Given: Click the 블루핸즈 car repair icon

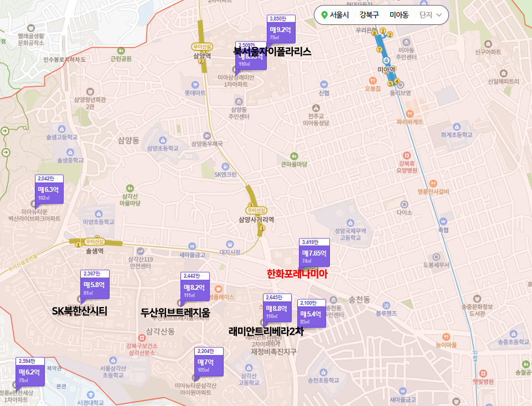Looking at the screenshot, I should coord(386,305).
